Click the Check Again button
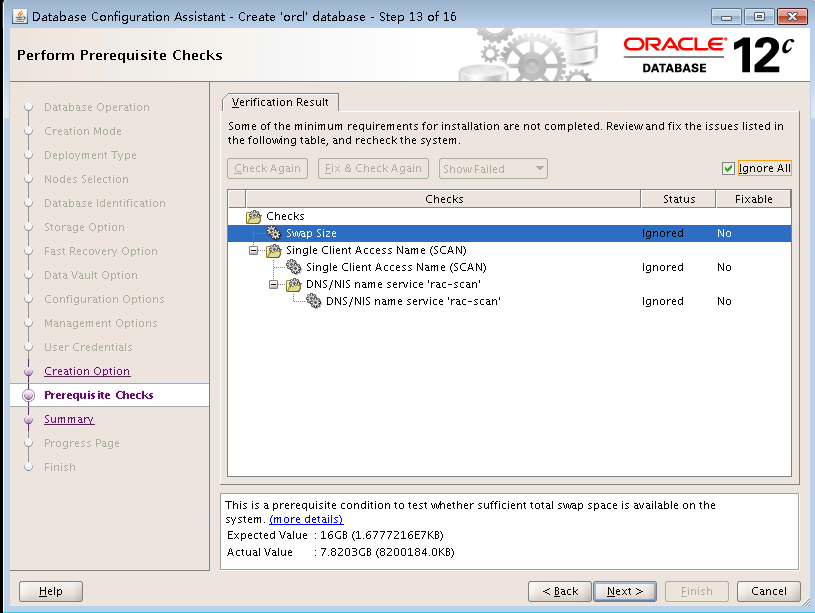 267,168
